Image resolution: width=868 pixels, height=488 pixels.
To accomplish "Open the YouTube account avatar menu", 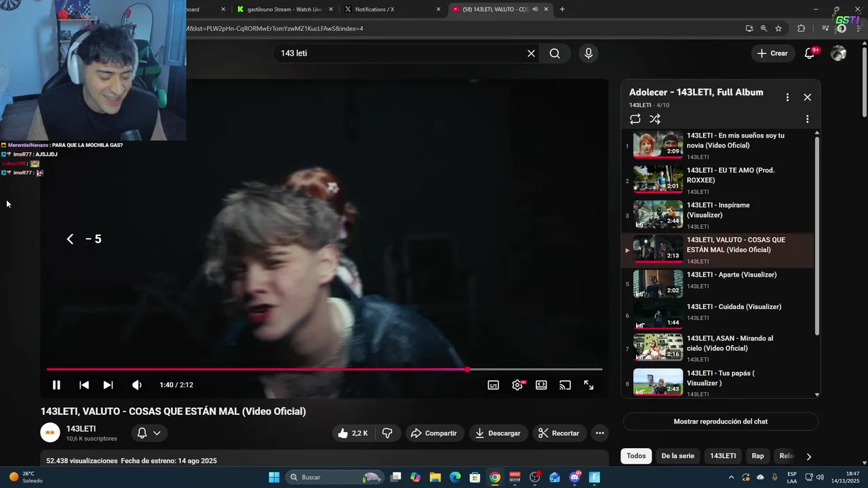I will point(839,54).
